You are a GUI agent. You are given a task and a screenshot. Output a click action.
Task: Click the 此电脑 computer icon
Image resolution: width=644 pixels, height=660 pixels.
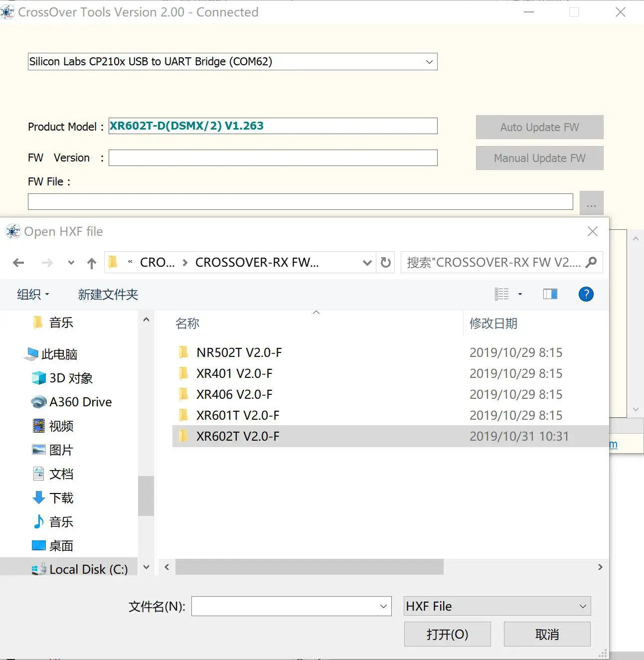tap(31, 354)
